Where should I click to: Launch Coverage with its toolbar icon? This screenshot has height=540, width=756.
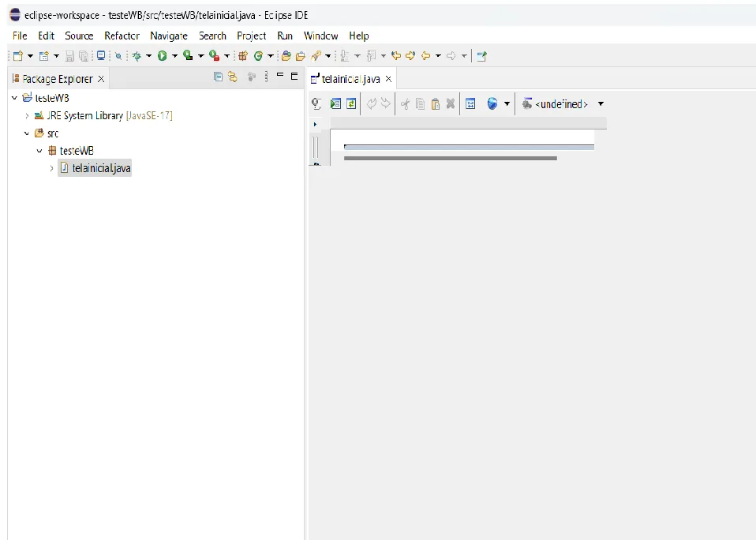tap(188, 56)
